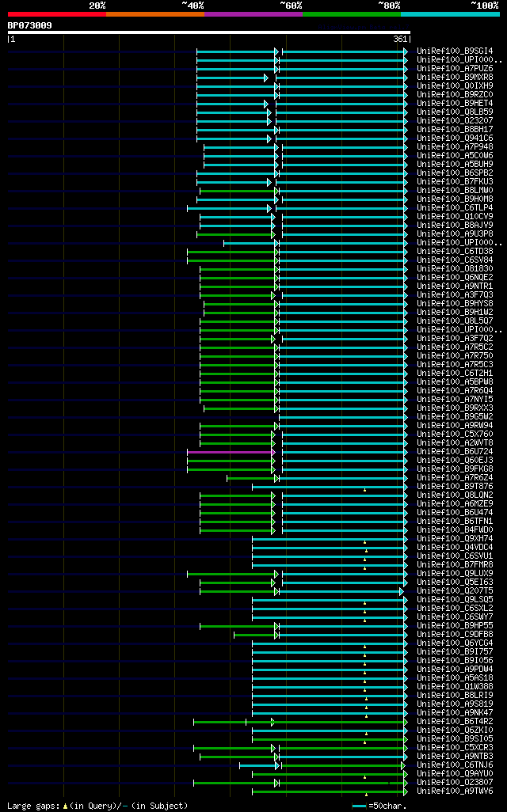Click the cyan ~100% identity legend bar
The height and width of the screenshot is (812, 507).
tap(451, 14)
